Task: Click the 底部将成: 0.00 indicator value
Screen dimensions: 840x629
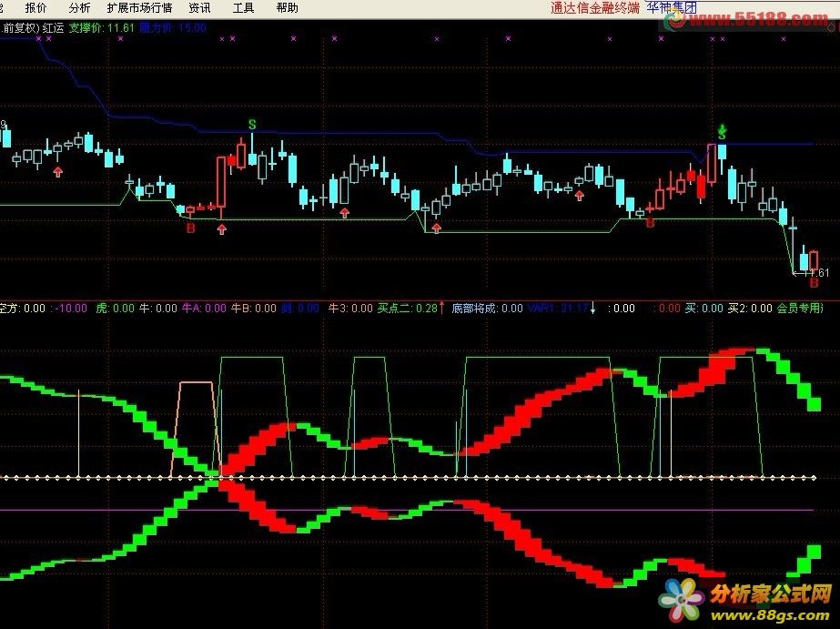Action: [487, 308]
